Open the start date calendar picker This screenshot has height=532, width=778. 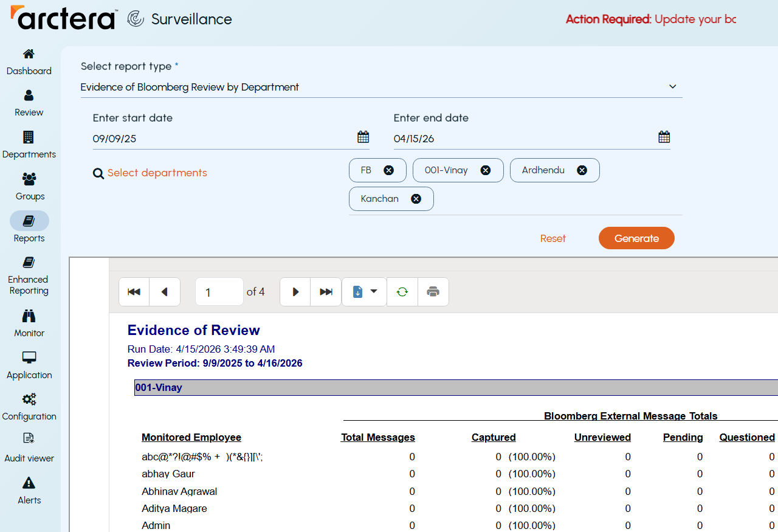[x=363, y=137]
